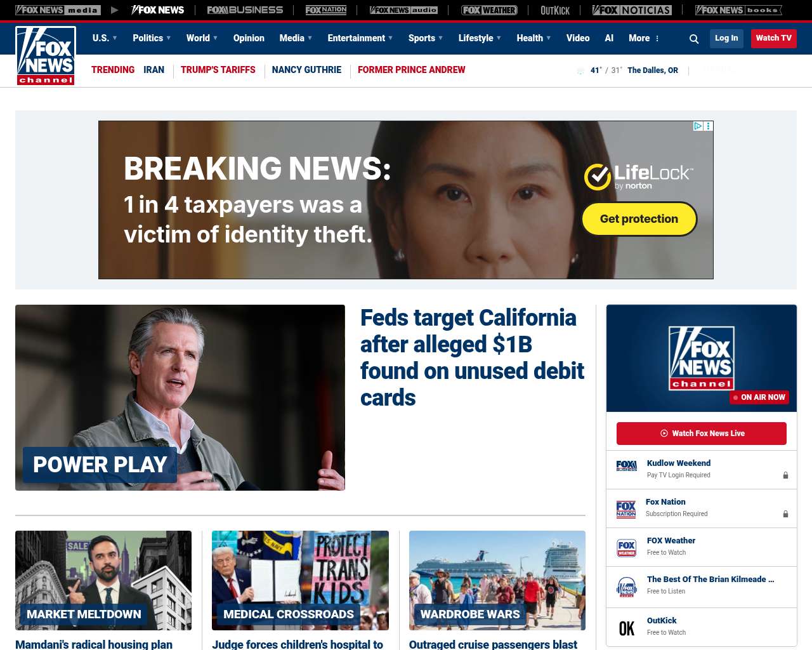Click Get protection on the LifeLock ad
Screen dimensions: 812x650
pos(639,219)
